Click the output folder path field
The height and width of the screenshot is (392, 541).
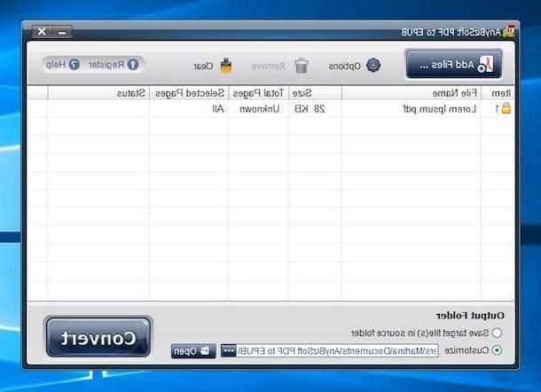click(337, 351)
